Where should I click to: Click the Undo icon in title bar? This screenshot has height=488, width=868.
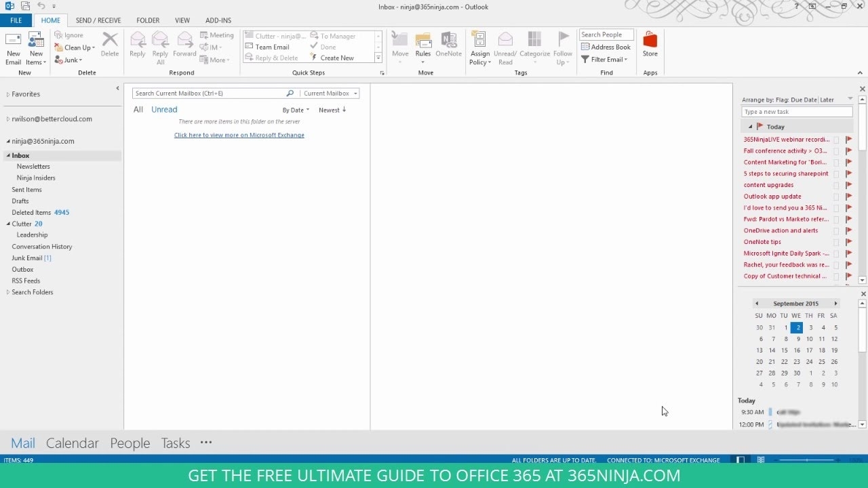[x=41, y=6]
